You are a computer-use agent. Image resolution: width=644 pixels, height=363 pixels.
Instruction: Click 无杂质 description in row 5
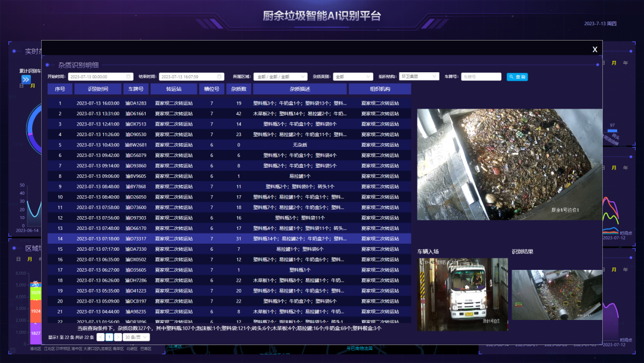click(300, 144)
